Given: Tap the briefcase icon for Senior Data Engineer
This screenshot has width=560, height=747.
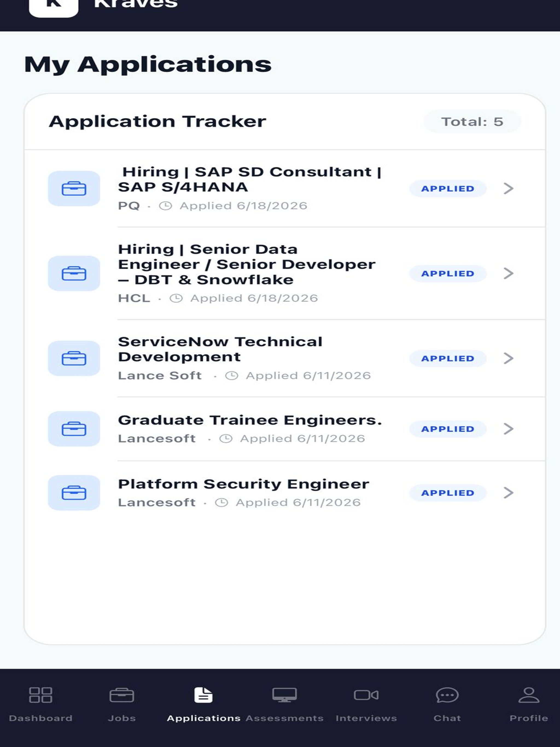Looking at the screenshot, I should tap(74, 273).
